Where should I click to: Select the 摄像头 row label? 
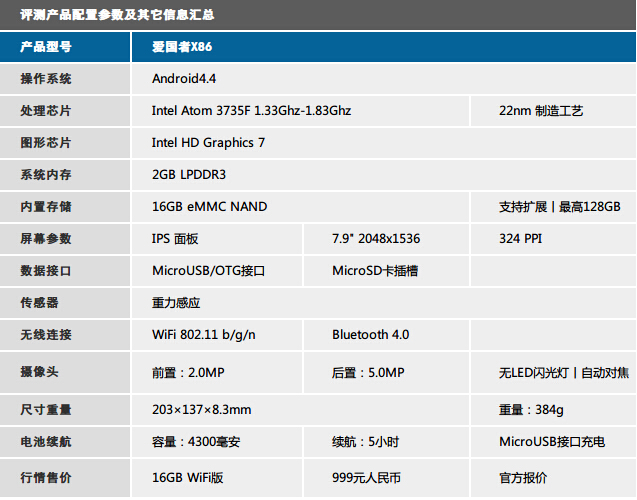39,372
